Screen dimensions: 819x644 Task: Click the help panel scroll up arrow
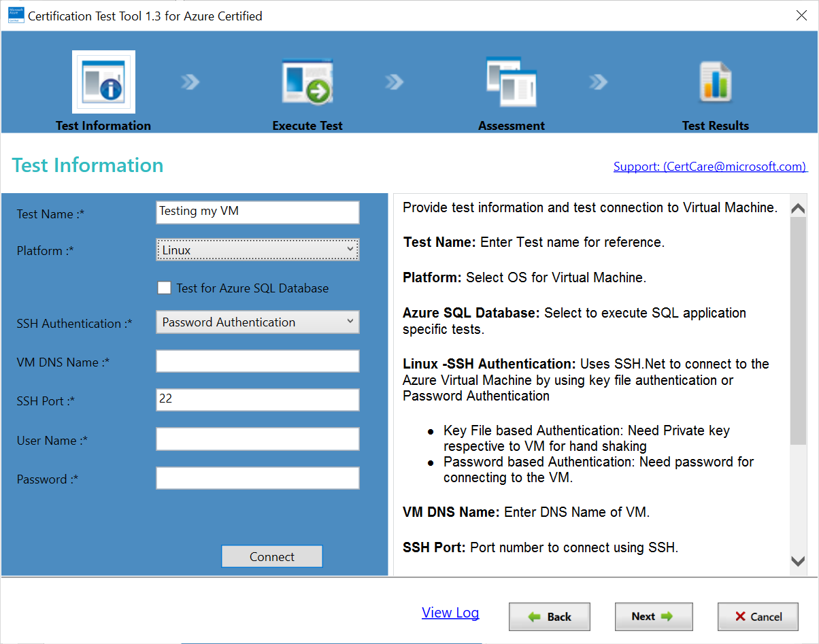[798, 209]
